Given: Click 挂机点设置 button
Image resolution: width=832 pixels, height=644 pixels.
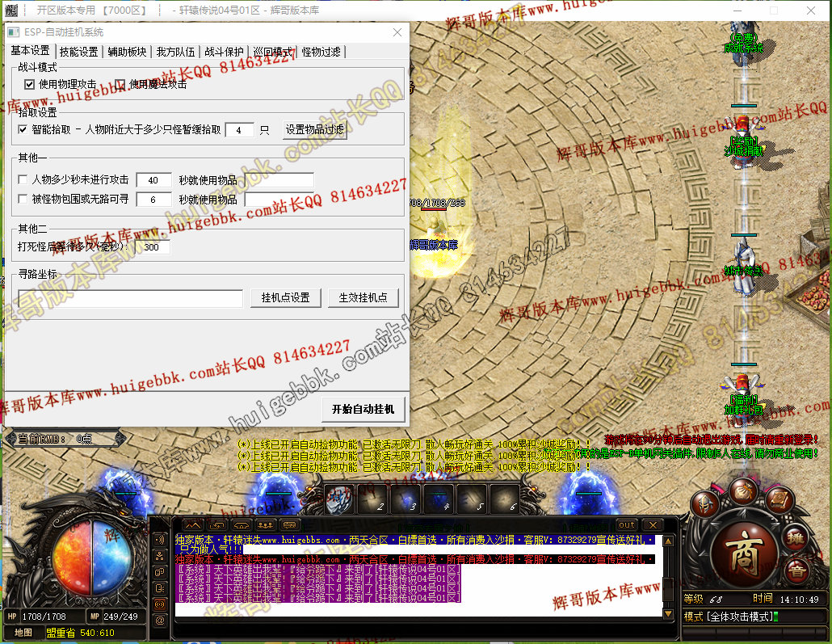Looking at the screenshot, I should [x=285, y=298].
